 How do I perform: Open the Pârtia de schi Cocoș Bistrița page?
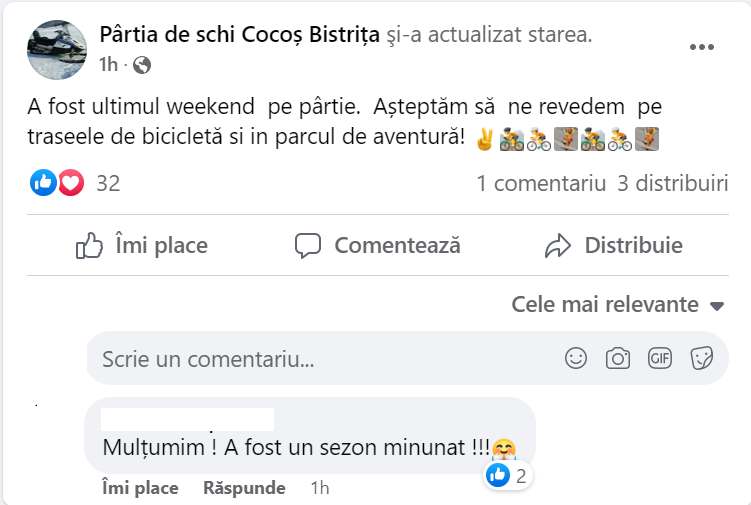point(240,35)
